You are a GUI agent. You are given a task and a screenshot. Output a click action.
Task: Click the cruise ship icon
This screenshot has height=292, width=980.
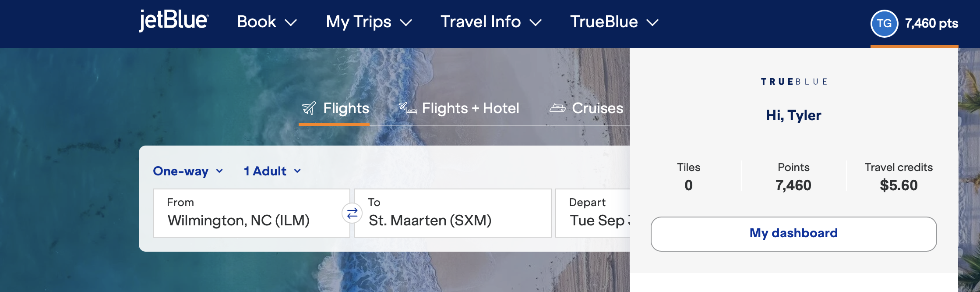click(x=557, y=108)
